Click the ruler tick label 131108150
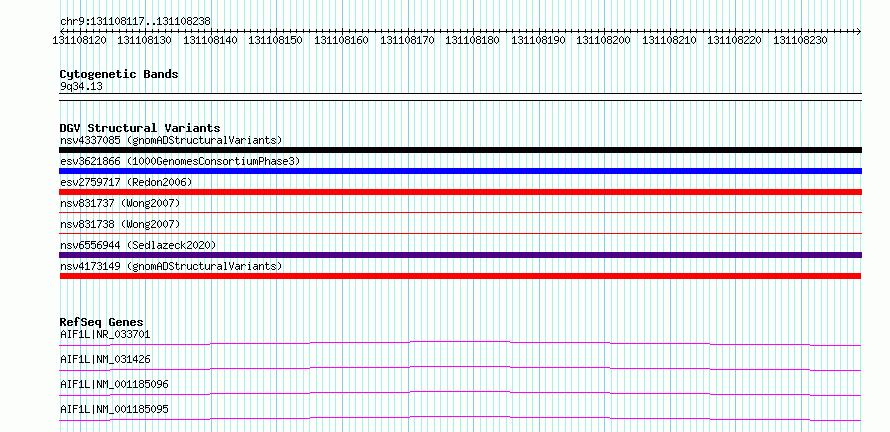Viewport: 890px width, 432px height. tap(275, 40)
